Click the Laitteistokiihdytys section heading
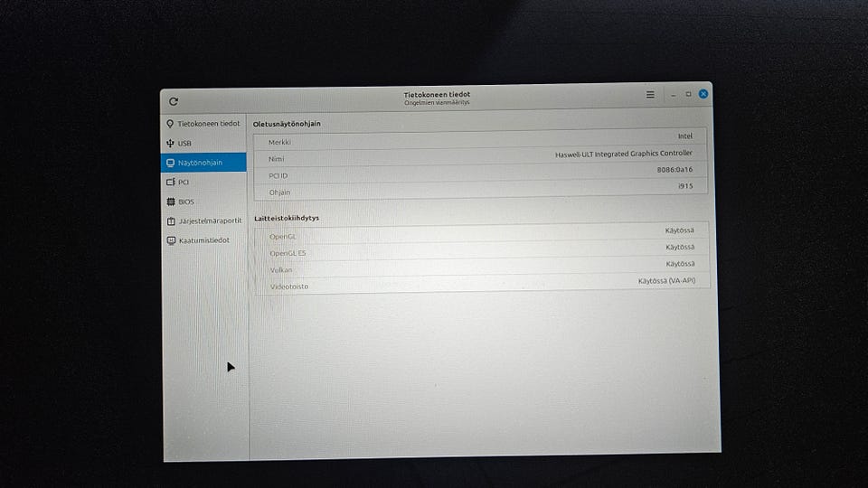 (x=287, y=218)
